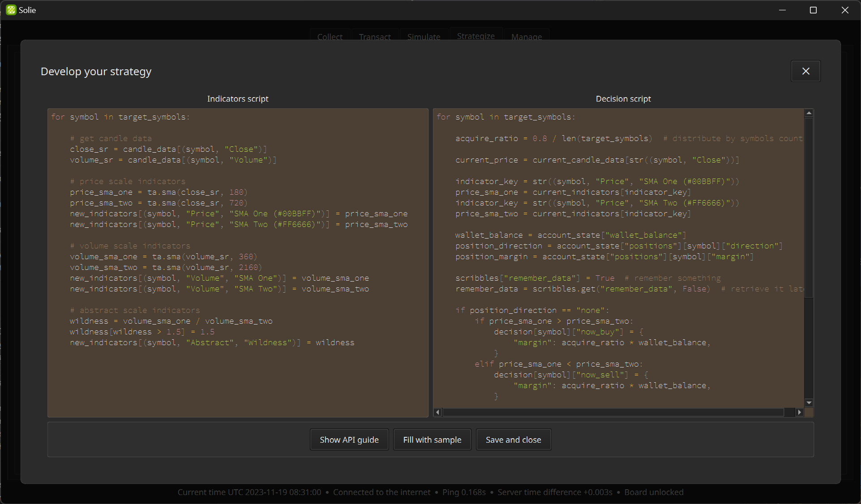Click inside the Decision script editor
The width and height of the screenshot is (861, 504).
(x=618, y=269)
